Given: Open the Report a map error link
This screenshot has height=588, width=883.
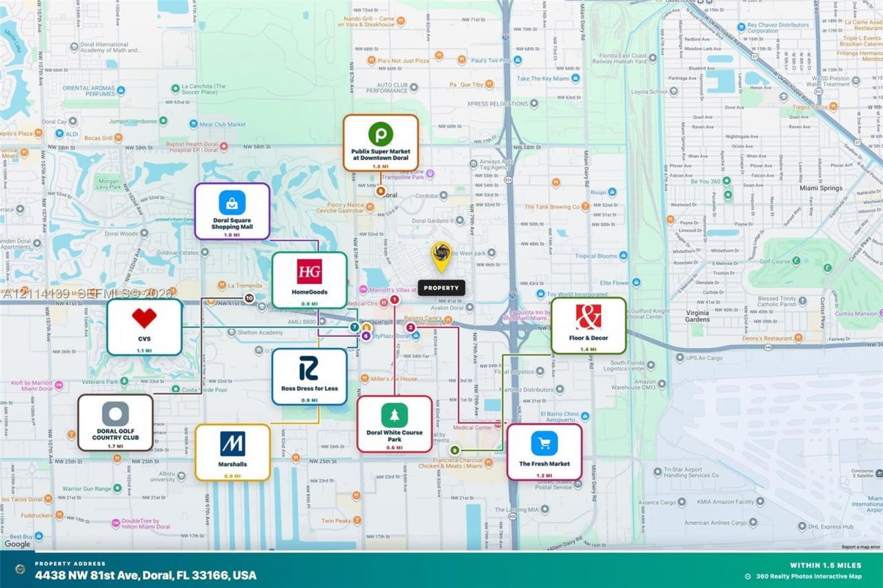Looking at the screenshot, I should point(861,547).
